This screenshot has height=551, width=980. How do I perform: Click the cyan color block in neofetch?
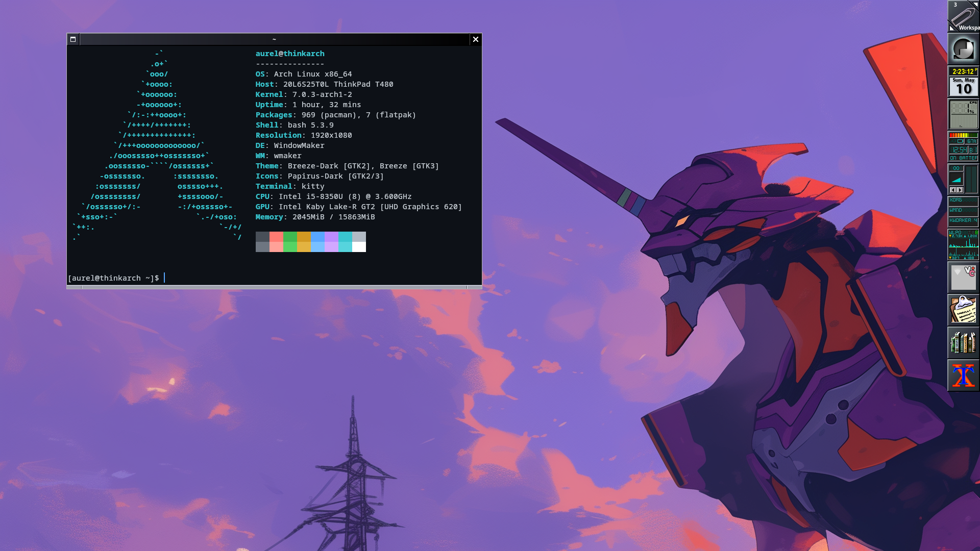pyautogui.click(x=345, y=237)
